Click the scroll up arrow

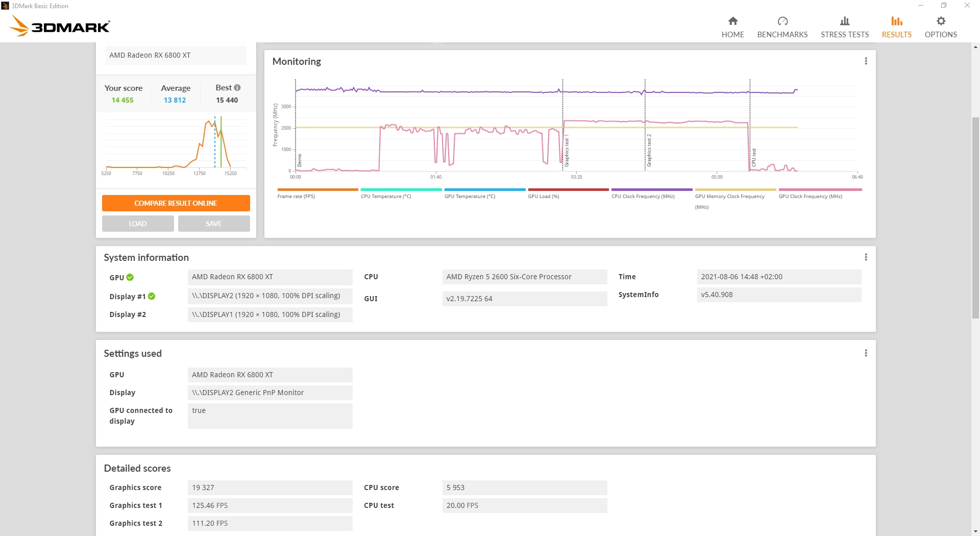tap(975, 47)
